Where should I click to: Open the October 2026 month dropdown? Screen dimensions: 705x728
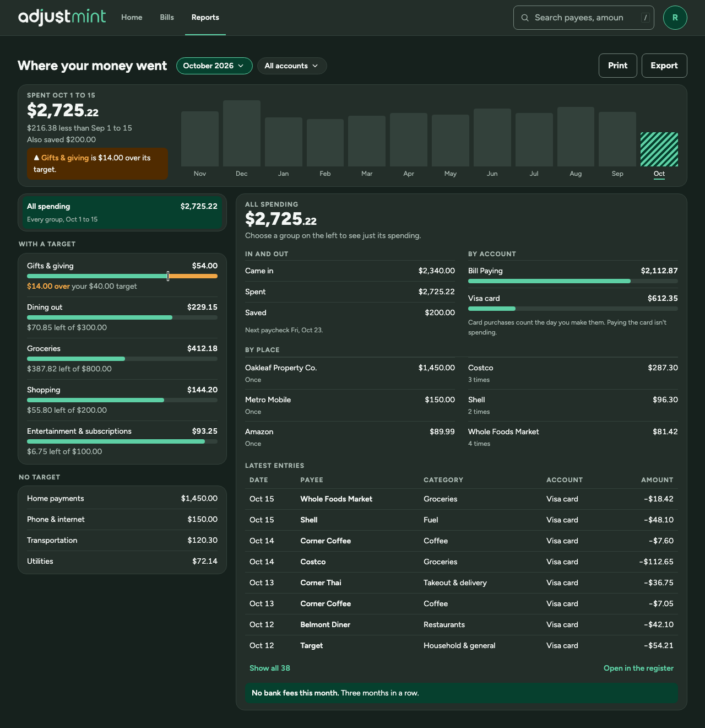pyautogui.click(x=214, y=66)
